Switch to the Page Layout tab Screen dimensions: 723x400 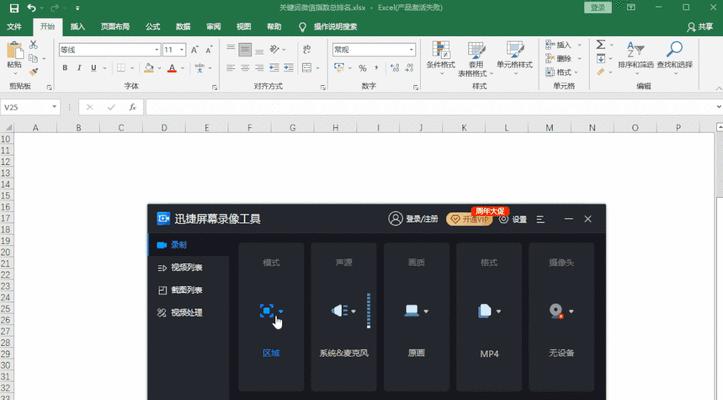coord(115,27)
